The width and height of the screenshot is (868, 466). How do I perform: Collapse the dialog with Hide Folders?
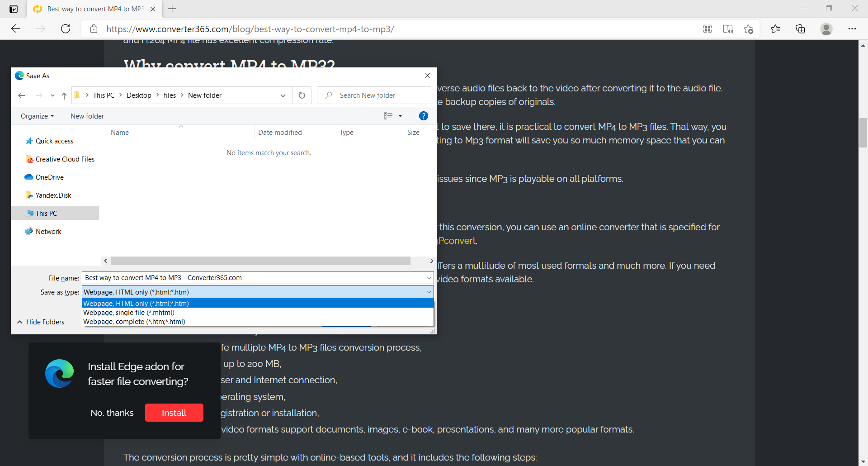[x=41, y=322]
